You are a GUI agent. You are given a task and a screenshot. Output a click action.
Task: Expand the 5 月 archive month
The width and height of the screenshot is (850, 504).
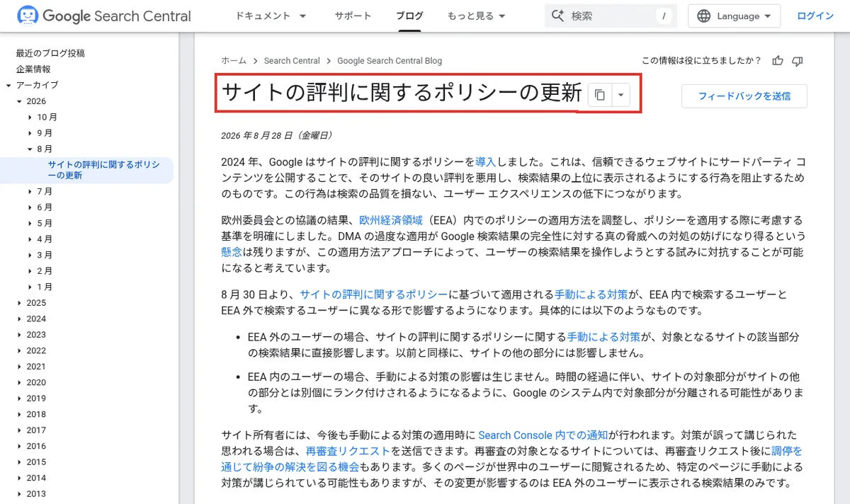(30, 224)
